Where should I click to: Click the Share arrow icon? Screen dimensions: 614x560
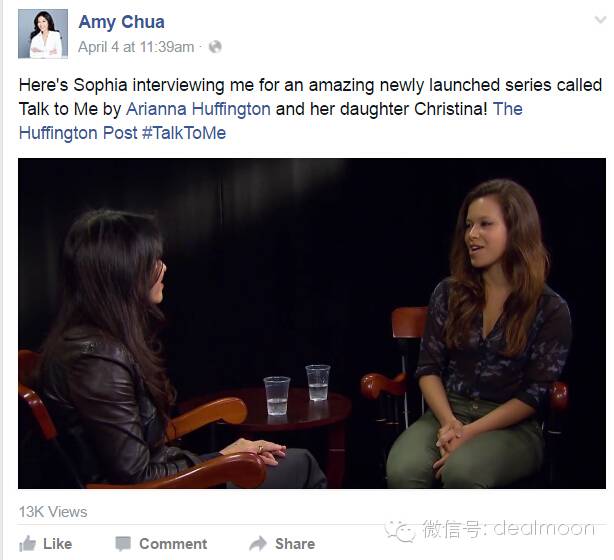click(x=258, y=544)
